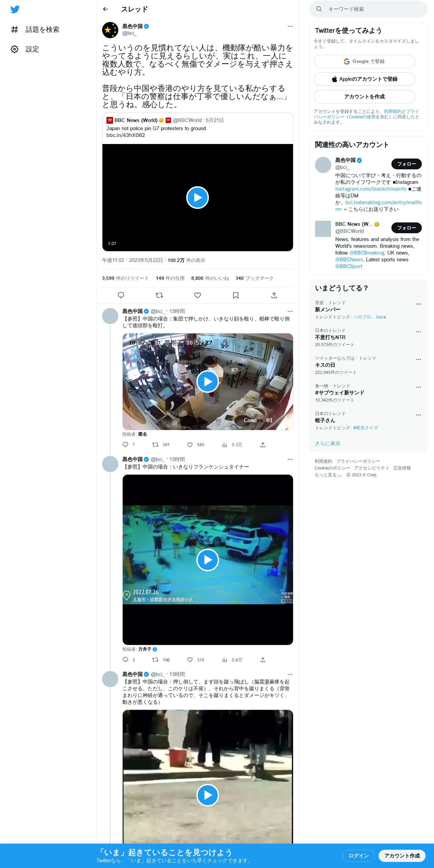Follow 黒色中国 in related accounts
The height and width of the screenshot is (868, 434).
[406, 164]
